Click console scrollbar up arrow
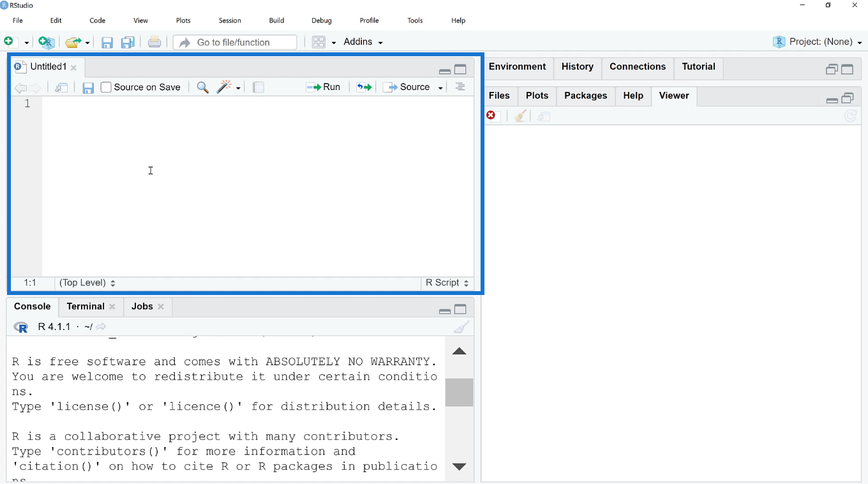This screenshot has height=484, width=868. 459,351
